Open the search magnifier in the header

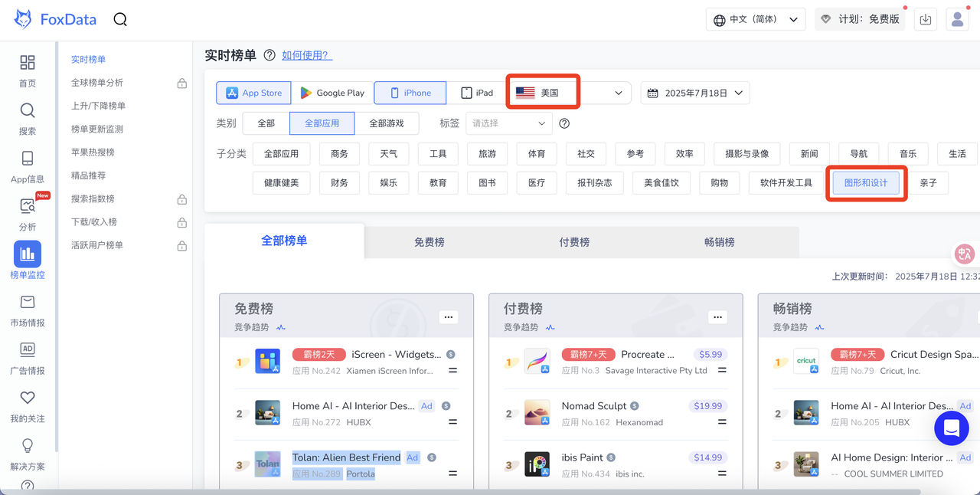coord(120,20)
